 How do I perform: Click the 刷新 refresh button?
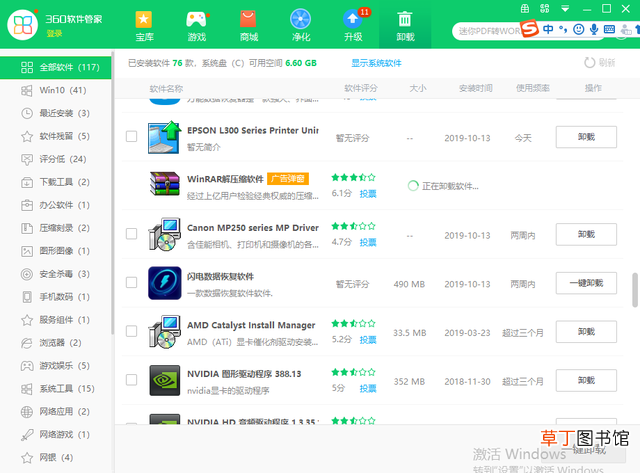(x=599, y=62)
